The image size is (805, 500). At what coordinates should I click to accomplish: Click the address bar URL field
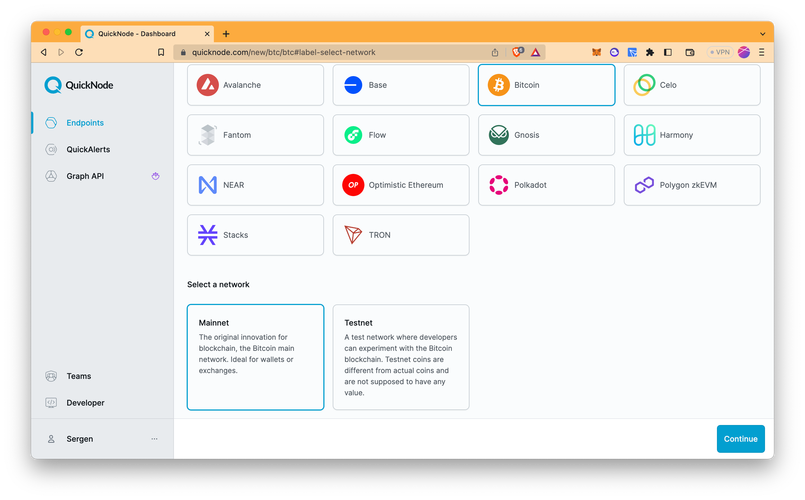pos(330,52)
